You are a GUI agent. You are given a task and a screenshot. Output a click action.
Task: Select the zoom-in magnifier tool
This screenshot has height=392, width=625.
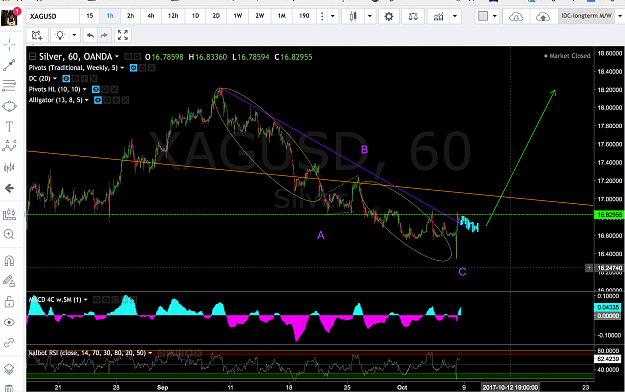tap(9, 234)
